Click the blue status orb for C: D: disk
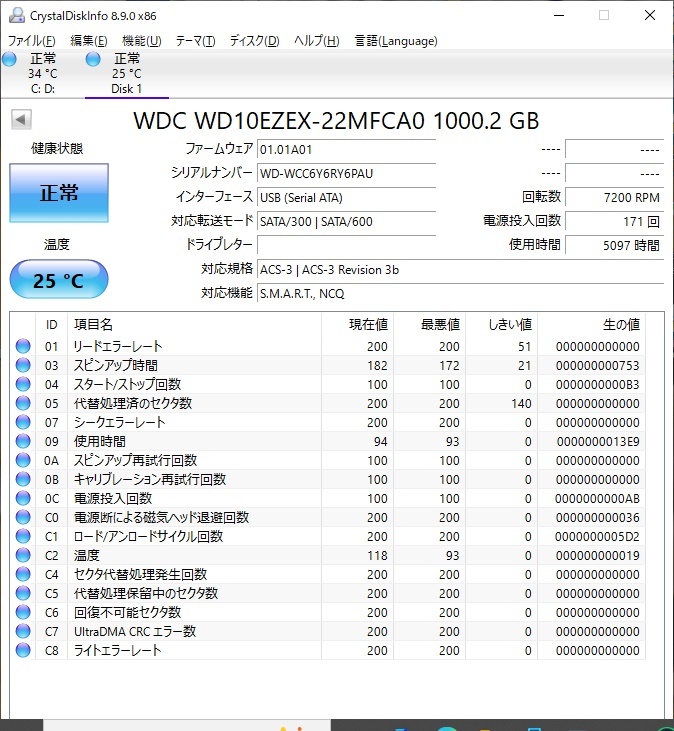The width and height of the screenshot is (674, 731). coord(9,59)
